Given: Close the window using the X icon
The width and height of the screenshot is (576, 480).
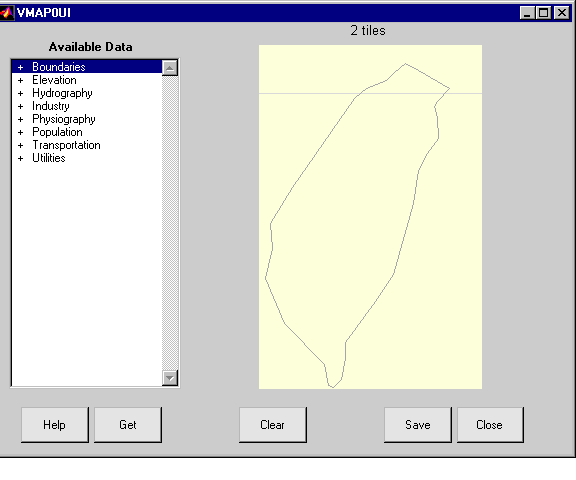Looking at the screenshot, I should [x=562, y=13].
